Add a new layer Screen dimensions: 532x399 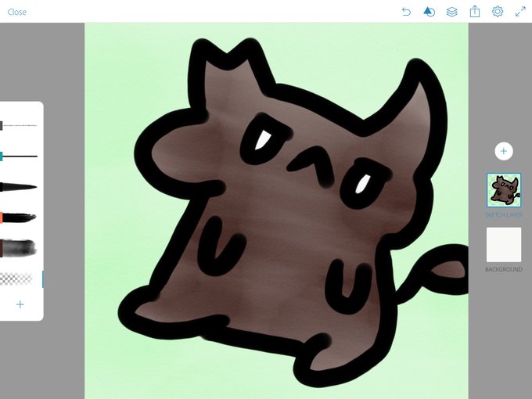pos(504,151)
